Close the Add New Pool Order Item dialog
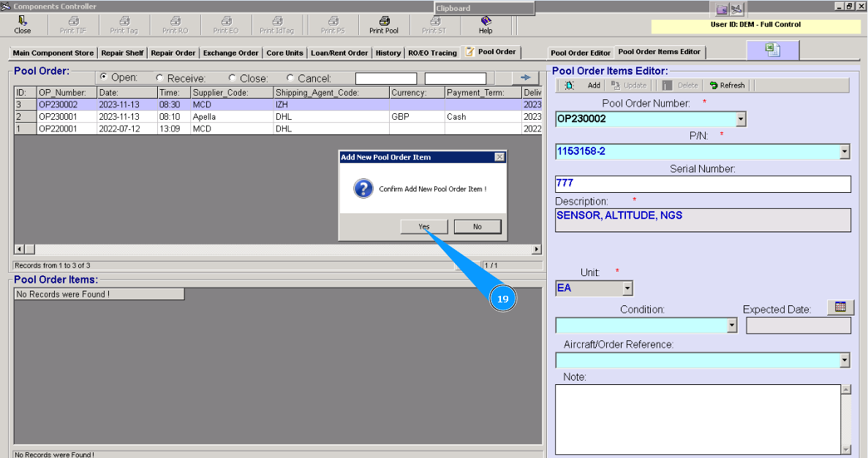The height and width of the screenshot is (458, 868). [499, 157]
